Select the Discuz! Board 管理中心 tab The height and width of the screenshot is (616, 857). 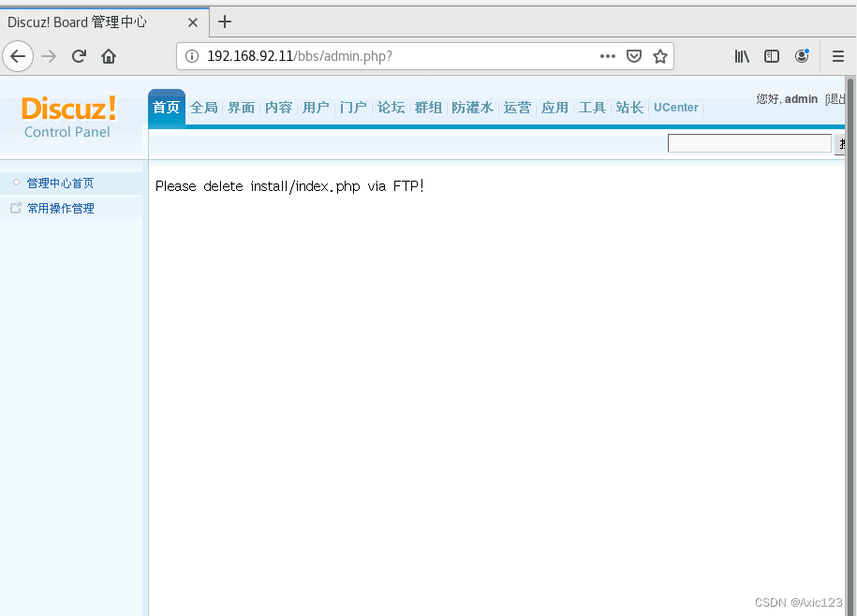pos(104,22)
